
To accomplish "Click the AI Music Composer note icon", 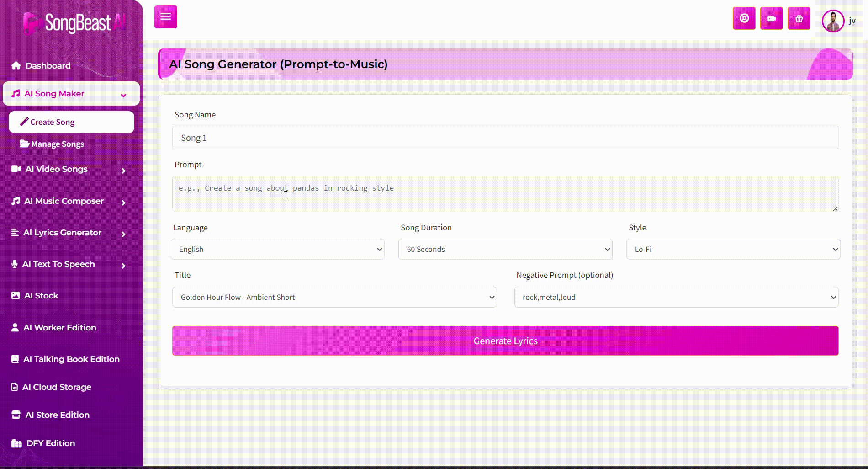I will 16,201.
